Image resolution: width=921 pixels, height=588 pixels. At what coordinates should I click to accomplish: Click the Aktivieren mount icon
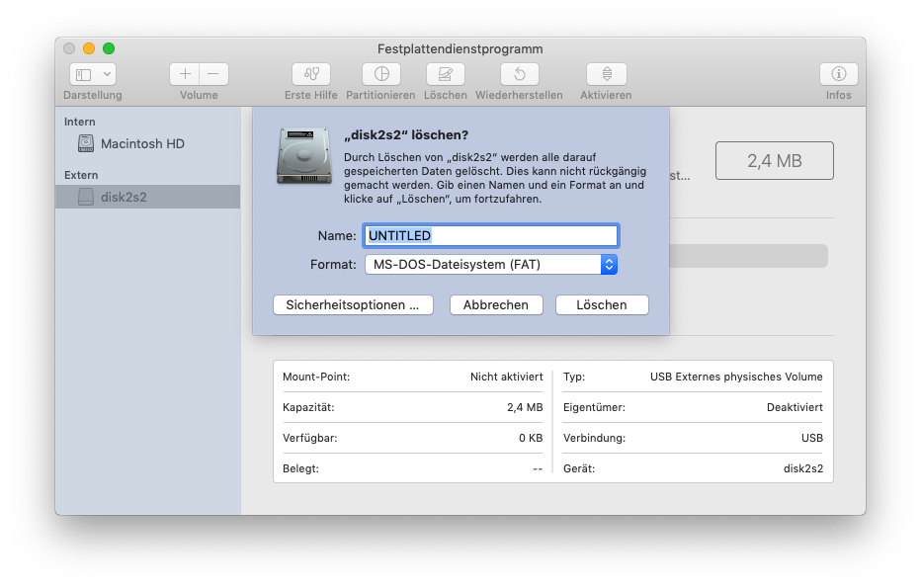coord(607,74)
